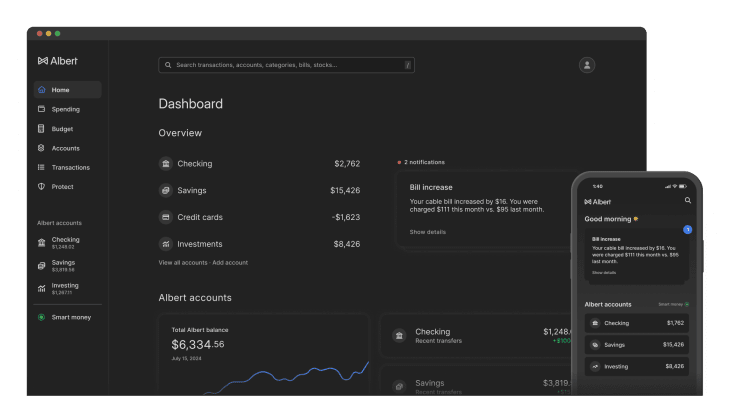Click the Budget calculator icon

(x=41, y=129)
